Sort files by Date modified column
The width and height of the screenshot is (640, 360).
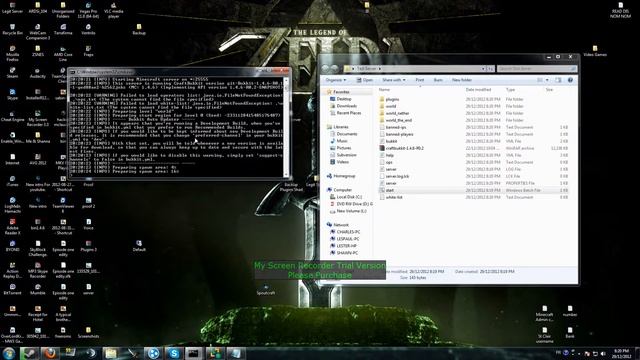[478, 89]
